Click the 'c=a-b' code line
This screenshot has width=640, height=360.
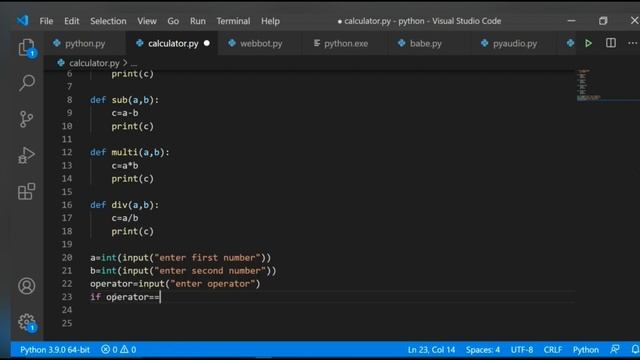tap(125, 113)
